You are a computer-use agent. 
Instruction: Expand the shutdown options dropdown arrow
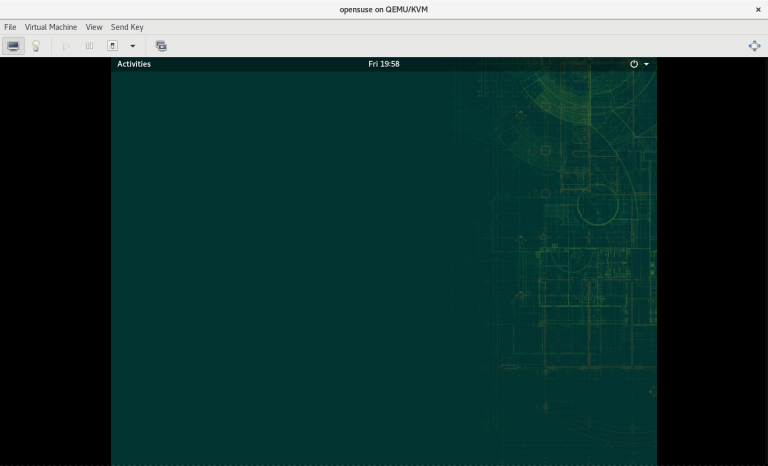point(132,46)
